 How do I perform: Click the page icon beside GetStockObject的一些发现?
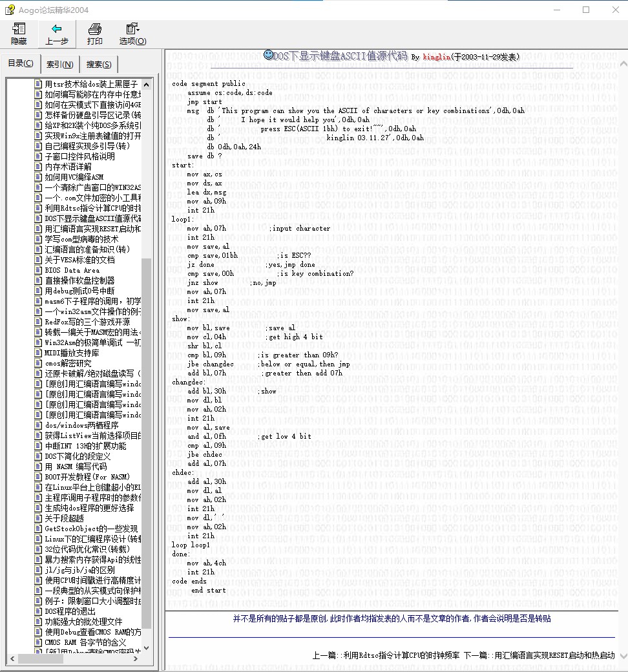[x=39, y=529]
